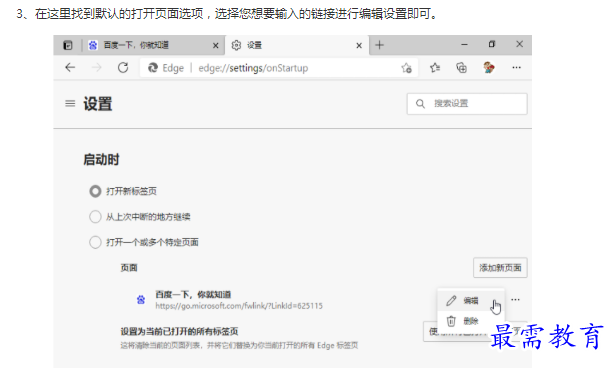Screen dimensions: 612x368
Task: Open Edge's Settings and more menu
Action: tap(516, 68)
